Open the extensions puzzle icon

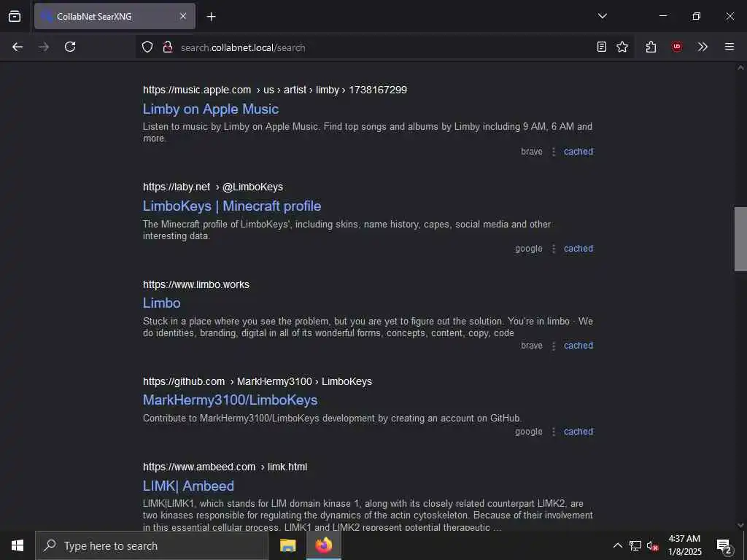click(x=651, y=47)
